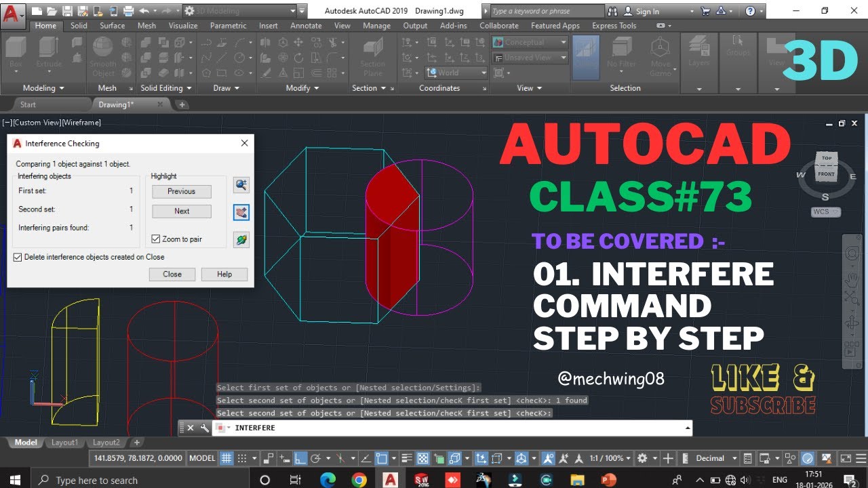Click the pan icon in Interference dialog
This screenshot has width=868, height=488.
(241, 212)
